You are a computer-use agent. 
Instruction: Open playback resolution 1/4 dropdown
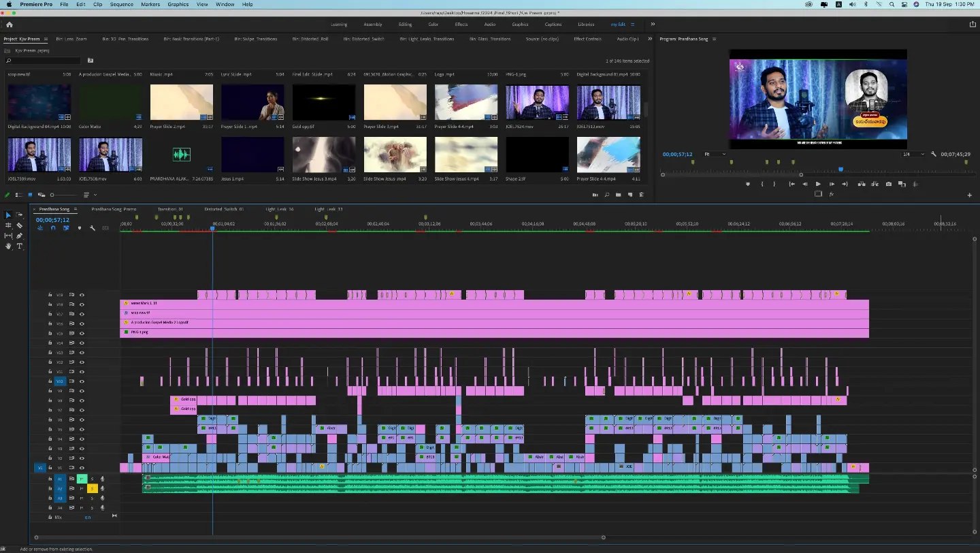913,155
